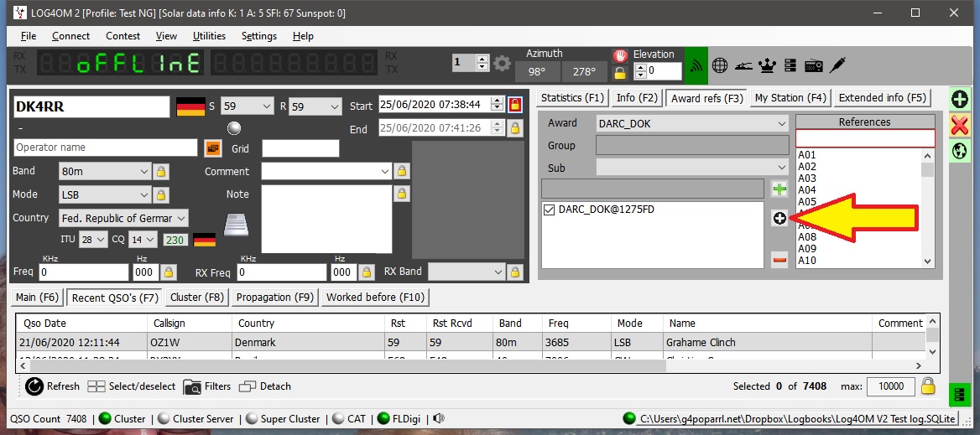Click the globe icon below the red X

[x=960, y=151]
